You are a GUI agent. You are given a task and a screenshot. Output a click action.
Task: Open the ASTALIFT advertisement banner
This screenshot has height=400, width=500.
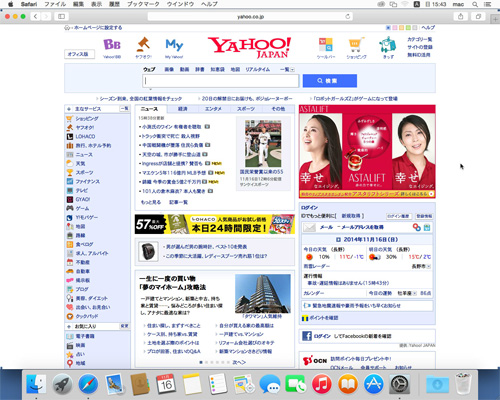[x=367, y=152]
